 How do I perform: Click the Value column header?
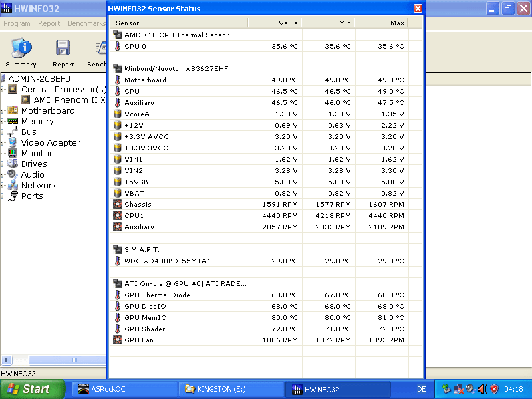click(x=275, y=23)
